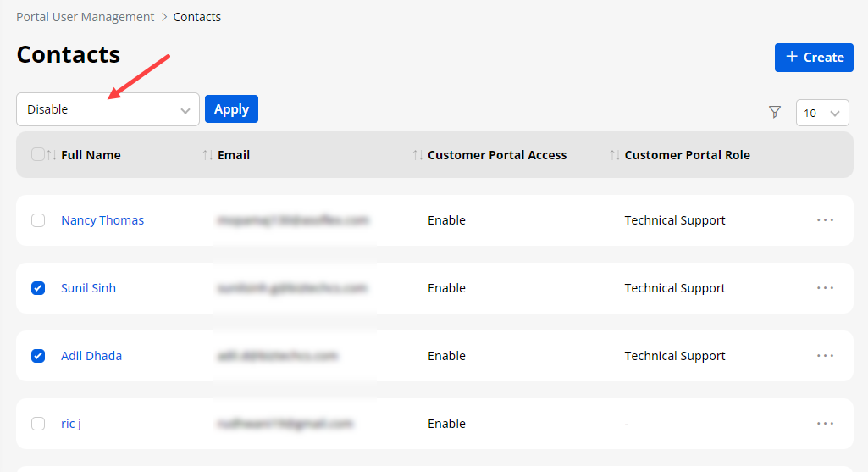
Task: Toggle the select-all header checkbox
Action: click(x=37, y=154)
